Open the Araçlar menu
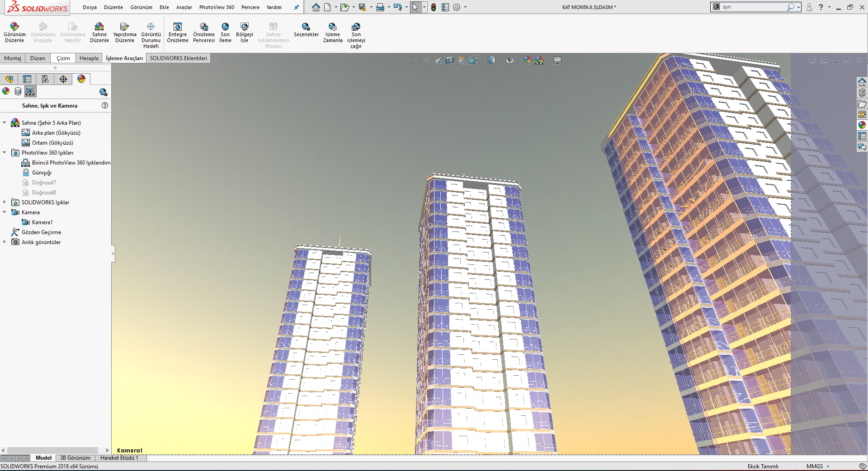Viewport: 868px width, 471px height. click(184, 7)
